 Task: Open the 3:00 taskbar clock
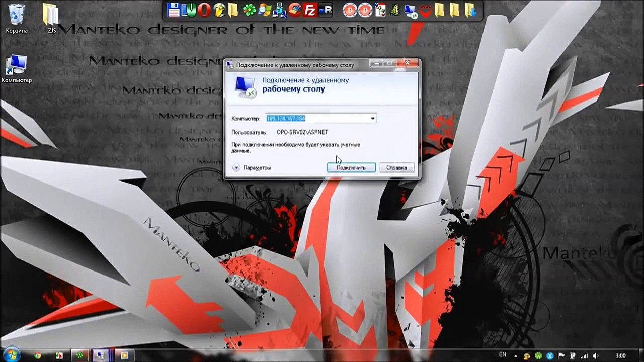(621, 356)
